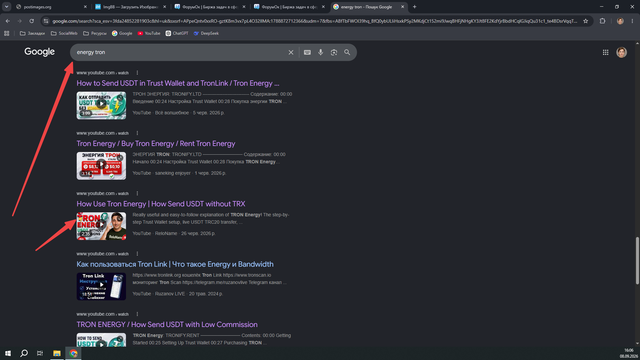
Task: Click the page vertical scrollbar thumb
Action: pyautogui.click(x=637, y=260)
